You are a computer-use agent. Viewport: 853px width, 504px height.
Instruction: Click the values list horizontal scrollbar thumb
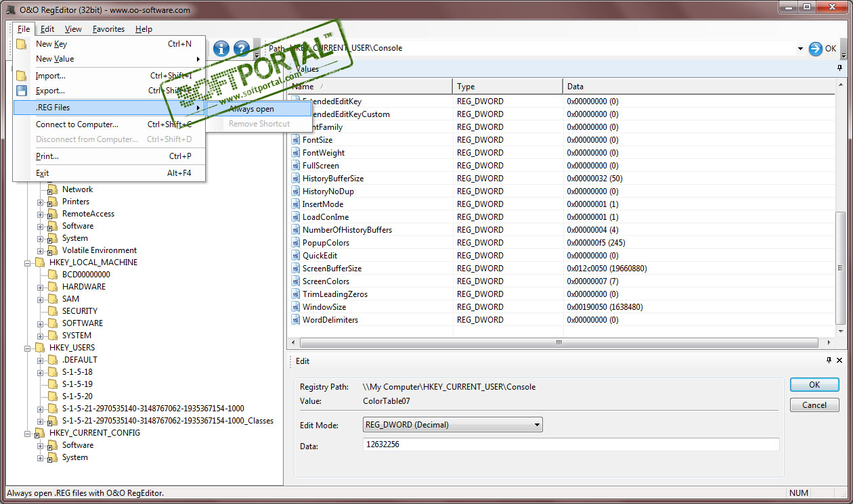pos(559,342)
